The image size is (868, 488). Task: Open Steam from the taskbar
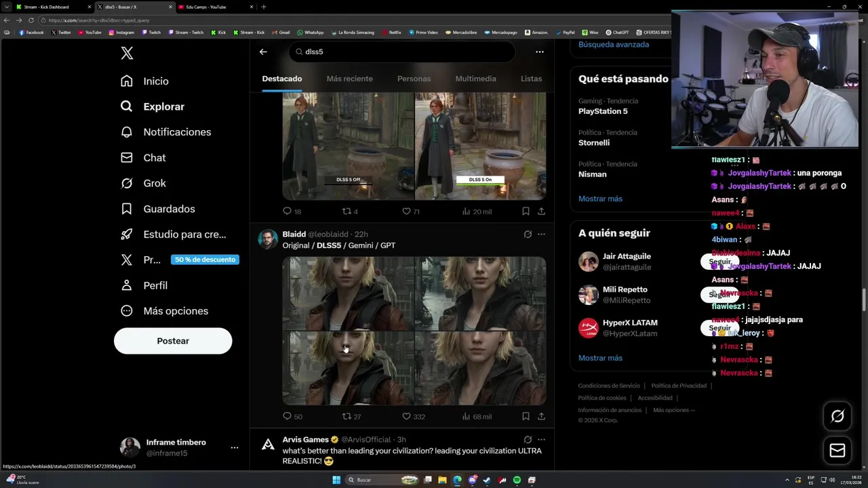point(487,480)
